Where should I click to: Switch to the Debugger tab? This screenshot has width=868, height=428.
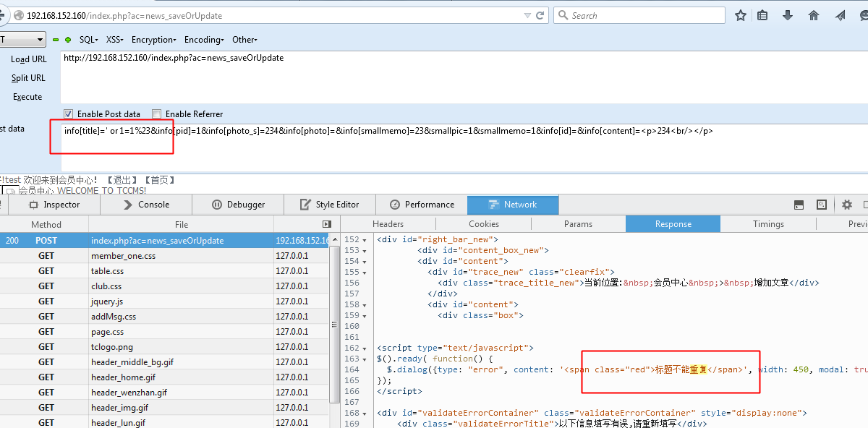click(238, 205)
